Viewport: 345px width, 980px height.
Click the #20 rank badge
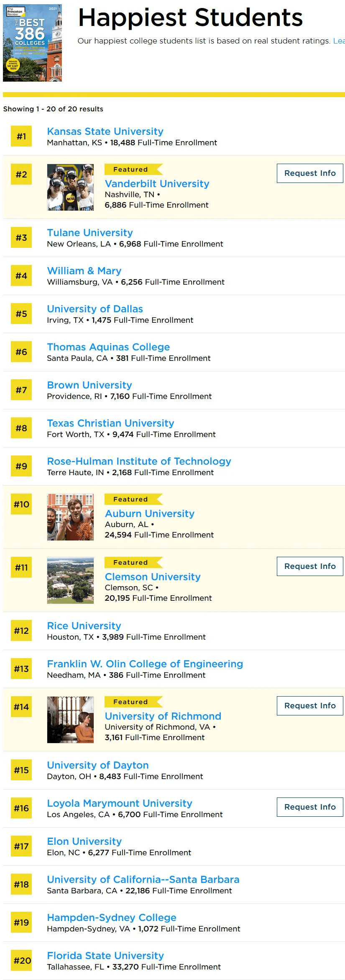tap(21, 960)
